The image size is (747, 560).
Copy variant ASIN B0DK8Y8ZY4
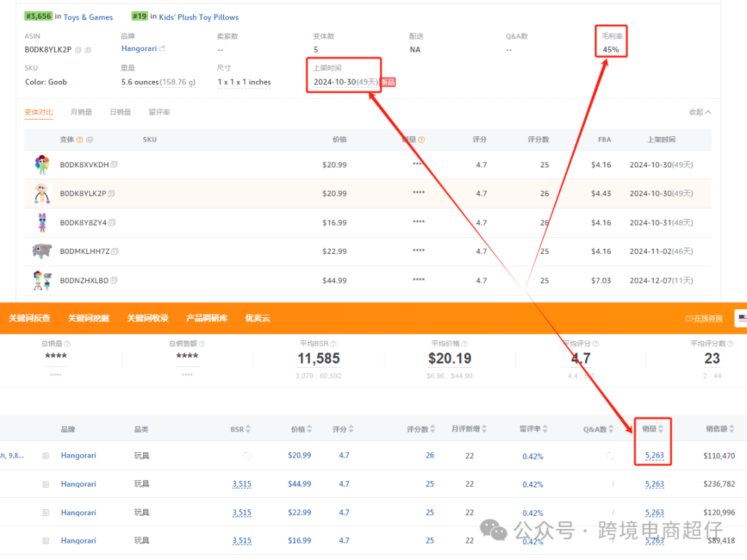point(112,223)
